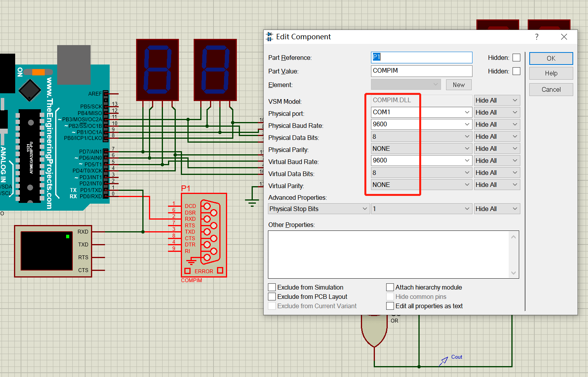Click the New button beside Element
Image resolution: width=588 pixels, height=377 pixels.
459,85
